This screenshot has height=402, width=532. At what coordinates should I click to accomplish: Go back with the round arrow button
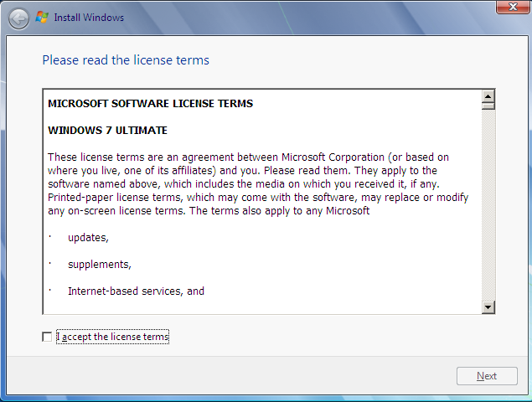click(18, 18)
